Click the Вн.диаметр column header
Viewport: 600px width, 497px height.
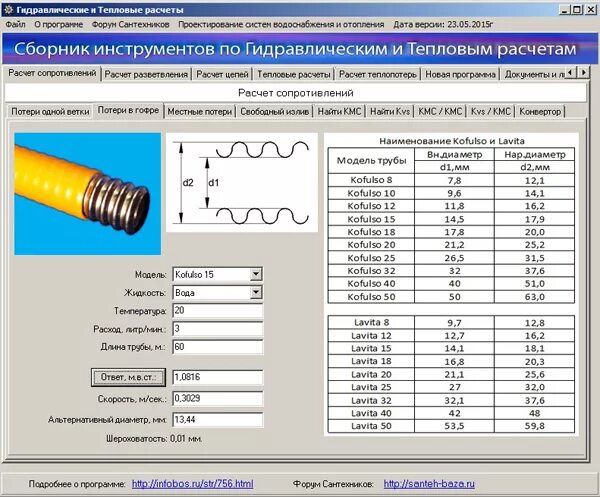pos(454,155)
